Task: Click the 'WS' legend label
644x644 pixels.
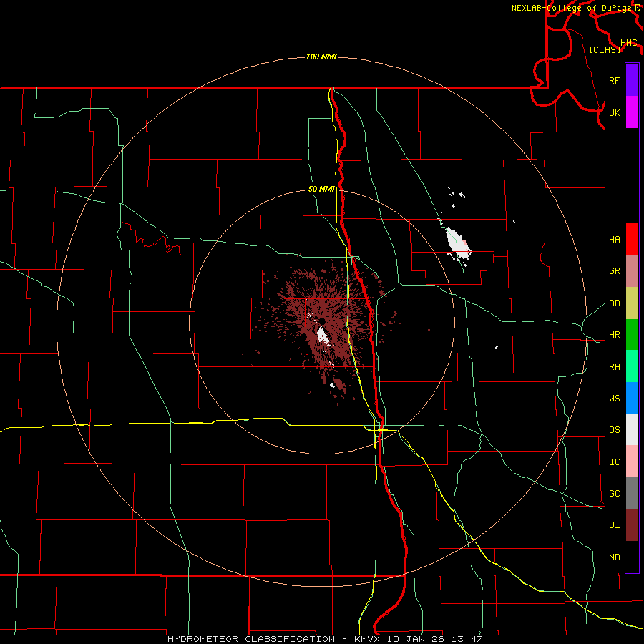Action: (614, 399)
